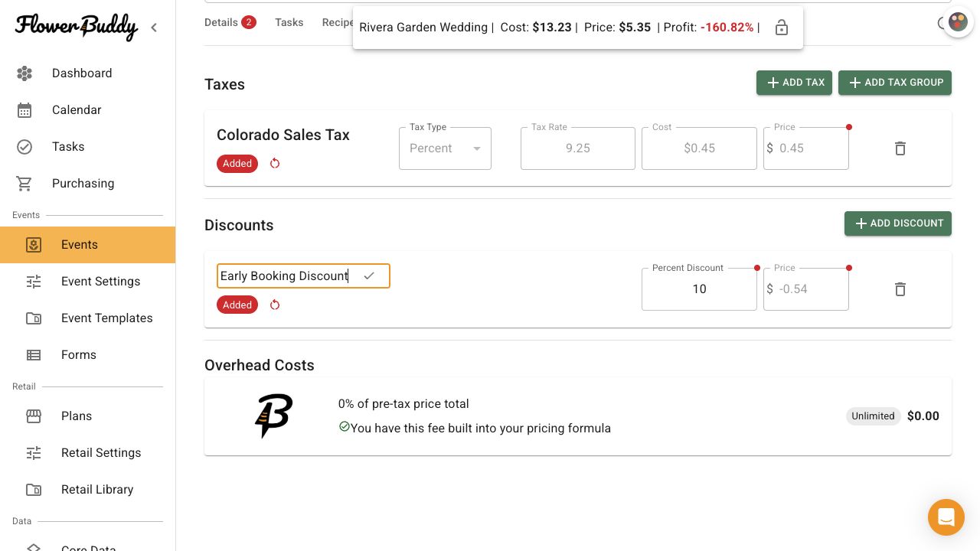980x551 pixels.
Task: Click the Forms list icon
Action: [34, 355]
